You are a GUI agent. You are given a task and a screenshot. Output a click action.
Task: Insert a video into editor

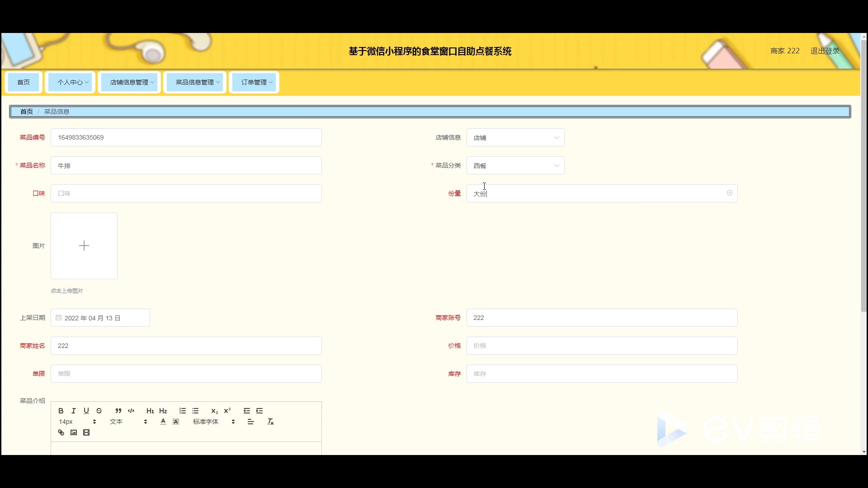click(x=86, y=432)
